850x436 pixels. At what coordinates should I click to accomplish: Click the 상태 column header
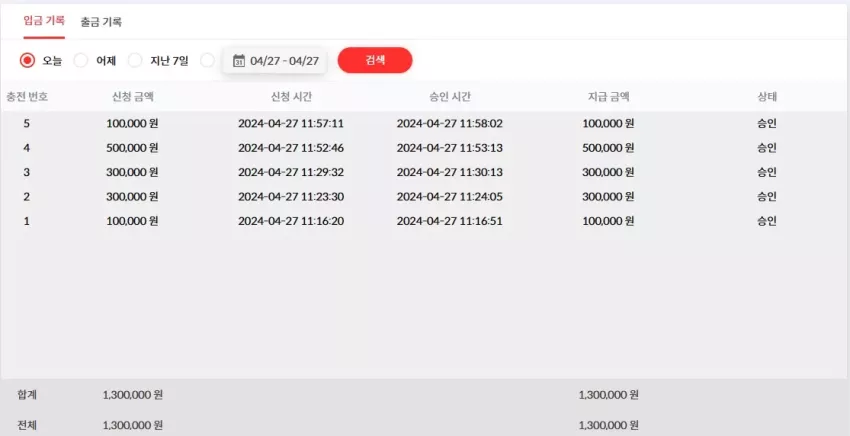coord(767,97)
